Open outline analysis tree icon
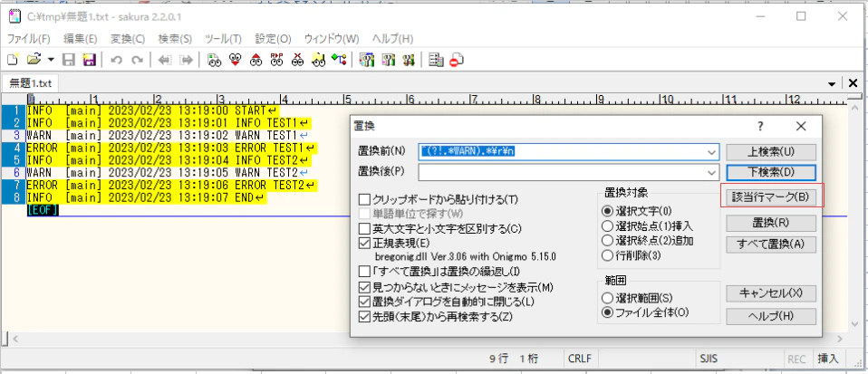Image resolution: width=868 pixels, height=374 pixels. 339,59
